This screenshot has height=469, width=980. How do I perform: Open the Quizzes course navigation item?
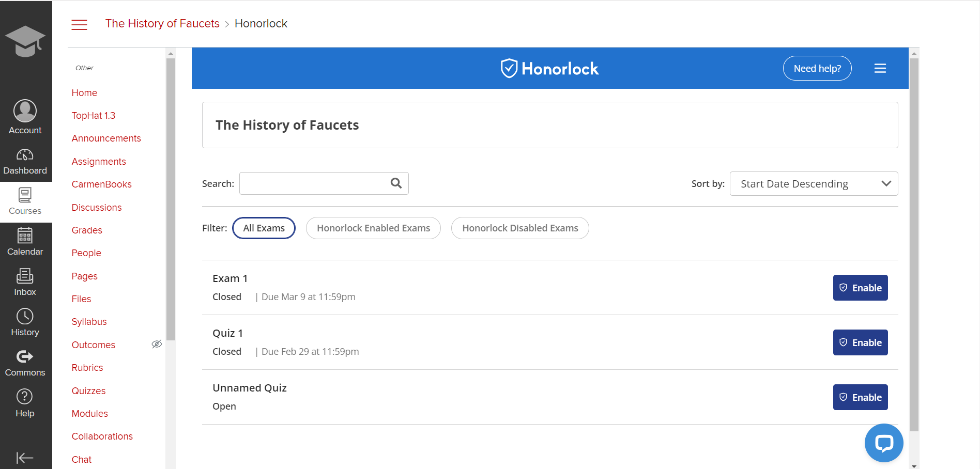[88, 390]
